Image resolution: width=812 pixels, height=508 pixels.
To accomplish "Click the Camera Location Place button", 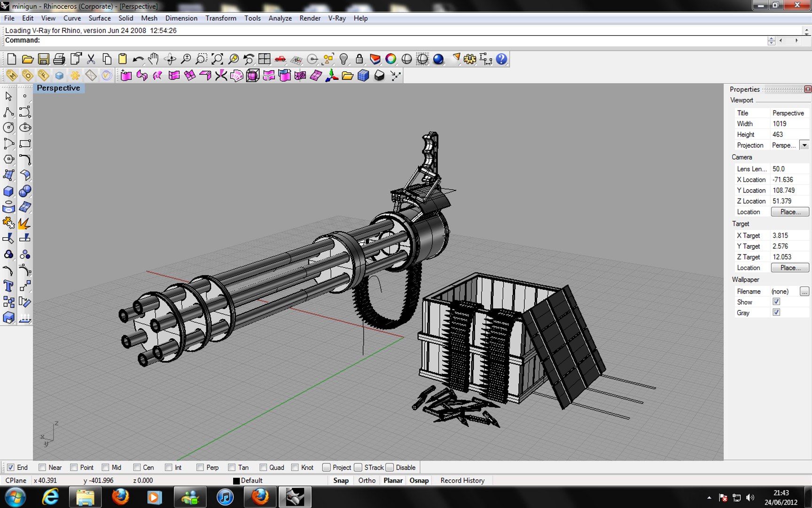I will tap(790, 212).
